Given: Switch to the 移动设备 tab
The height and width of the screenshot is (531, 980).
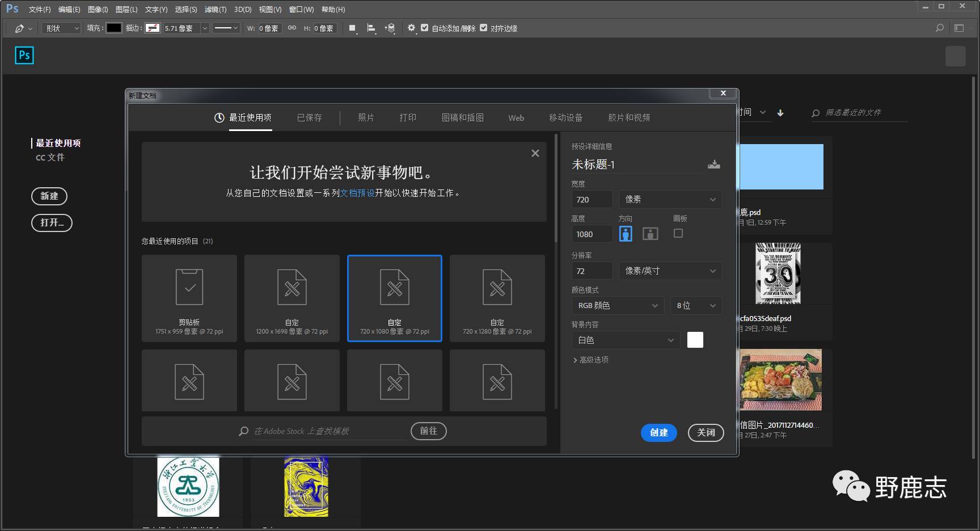Looking at the screenshot, I should click(x=565, y=117).
